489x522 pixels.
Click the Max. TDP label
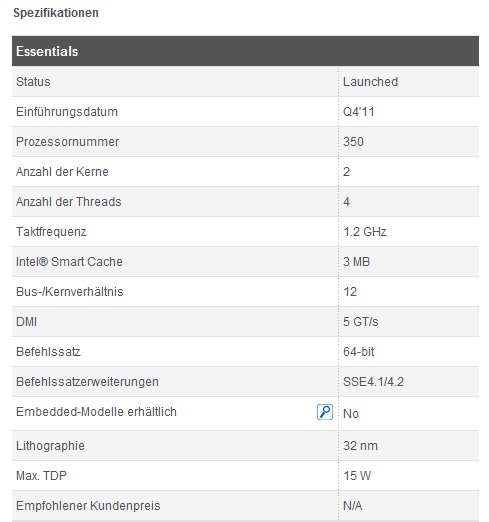(x=41, y=476)
